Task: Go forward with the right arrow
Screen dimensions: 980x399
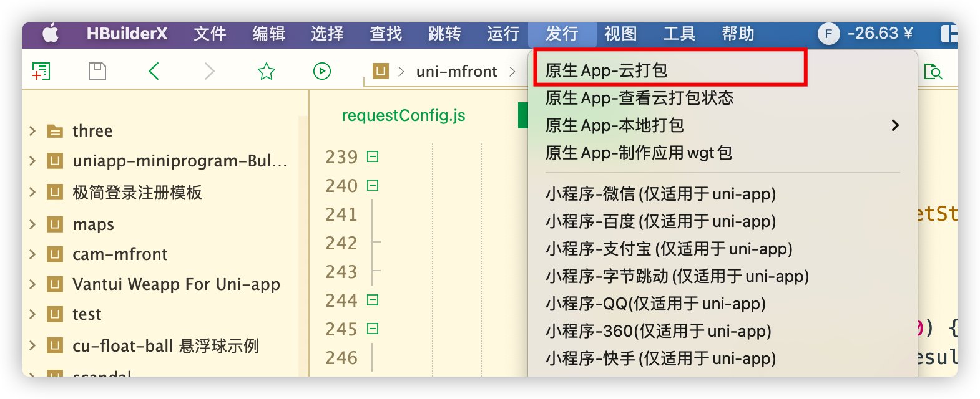Action: pyautogui.click(x=210, y=71)
